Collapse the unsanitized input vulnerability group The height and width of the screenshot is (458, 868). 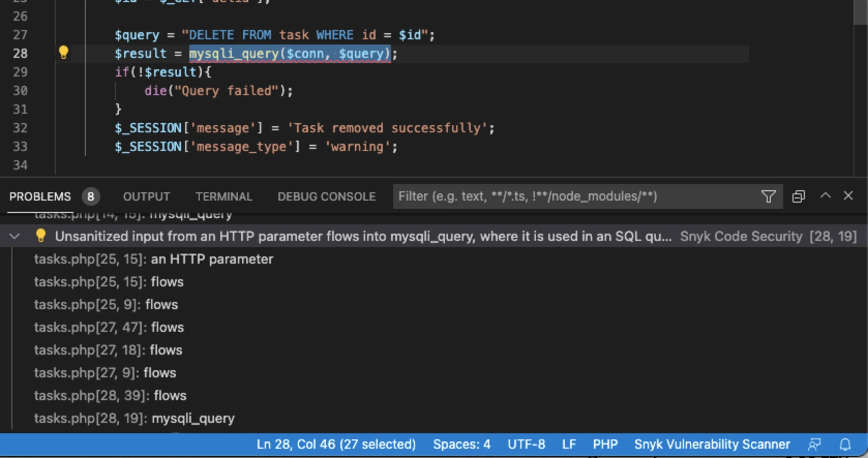[x=14, y=236]
